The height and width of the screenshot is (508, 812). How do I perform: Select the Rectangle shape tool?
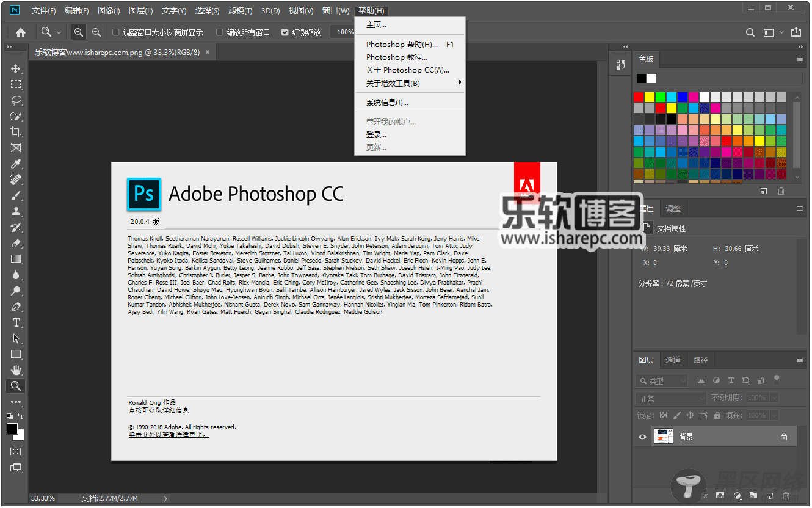tap(16, 354)
